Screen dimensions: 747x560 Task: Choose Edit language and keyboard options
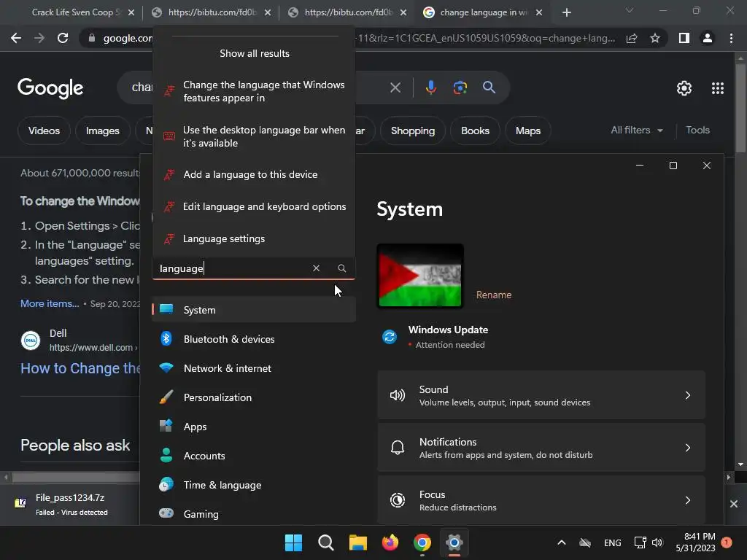(254, 206)
